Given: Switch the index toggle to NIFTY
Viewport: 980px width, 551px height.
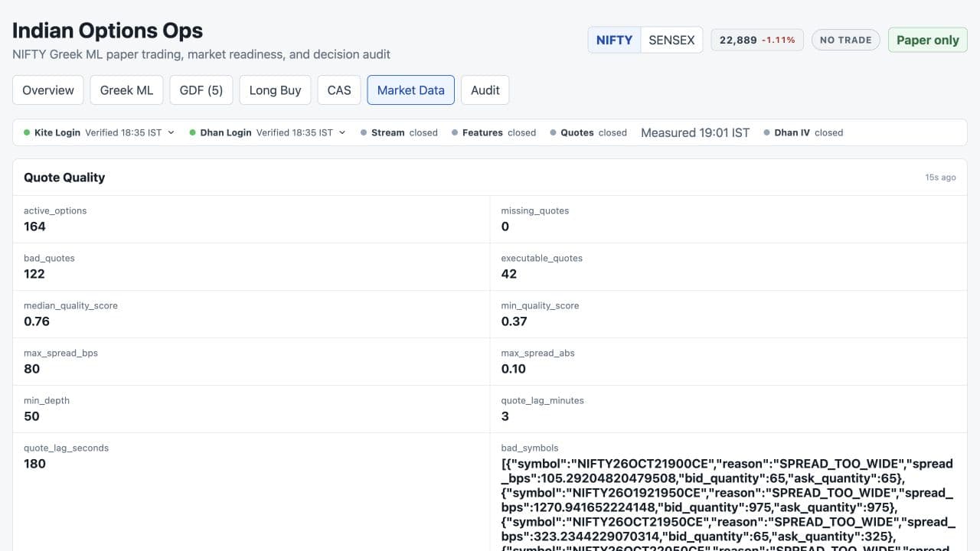Looking at the screenshot, I should [x=614, y=40].
